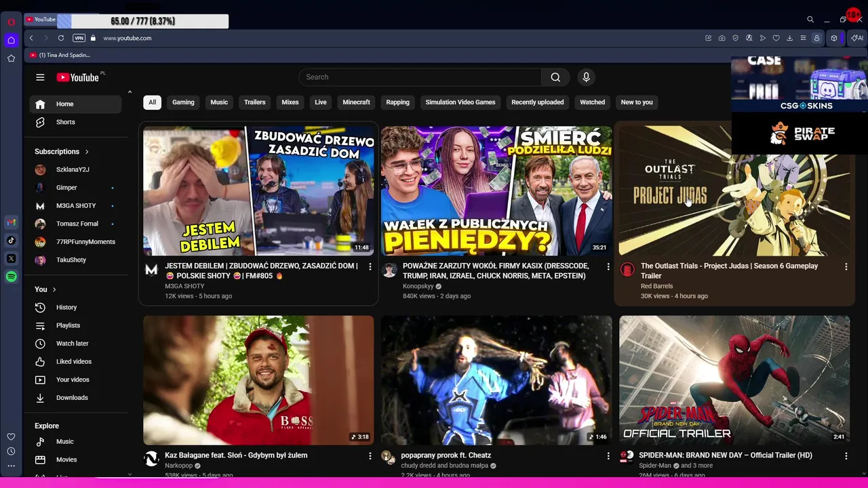Open Spotify from the Opera sidebar

(x=11, y=277)
